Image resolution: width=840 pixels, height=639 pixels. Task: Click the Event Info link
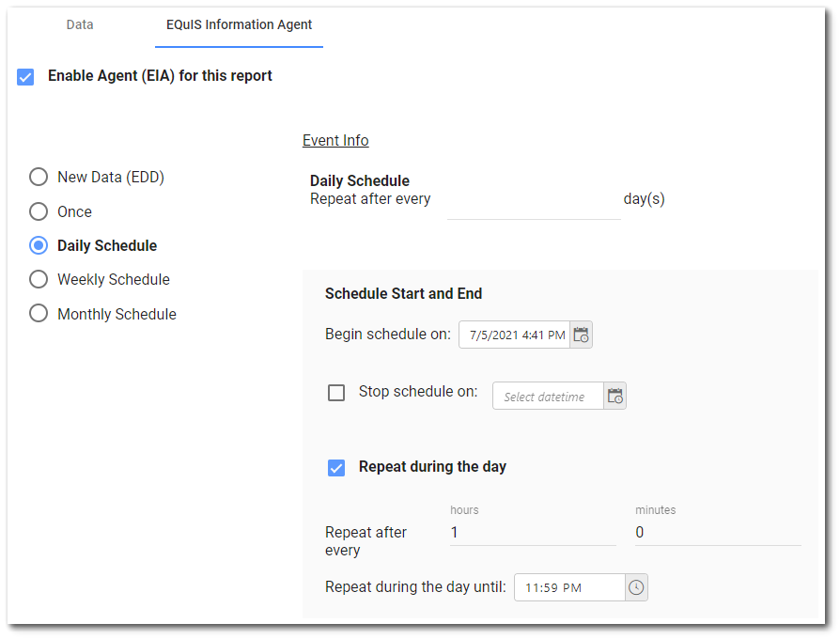335,140
